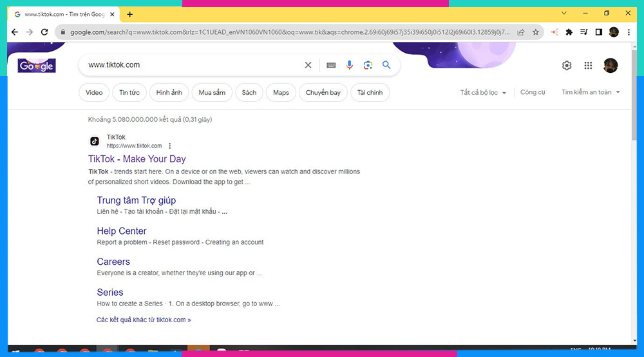This screenshot has height=357, width=644.
Task: Share this page via address bar icon
Action: 521,32
